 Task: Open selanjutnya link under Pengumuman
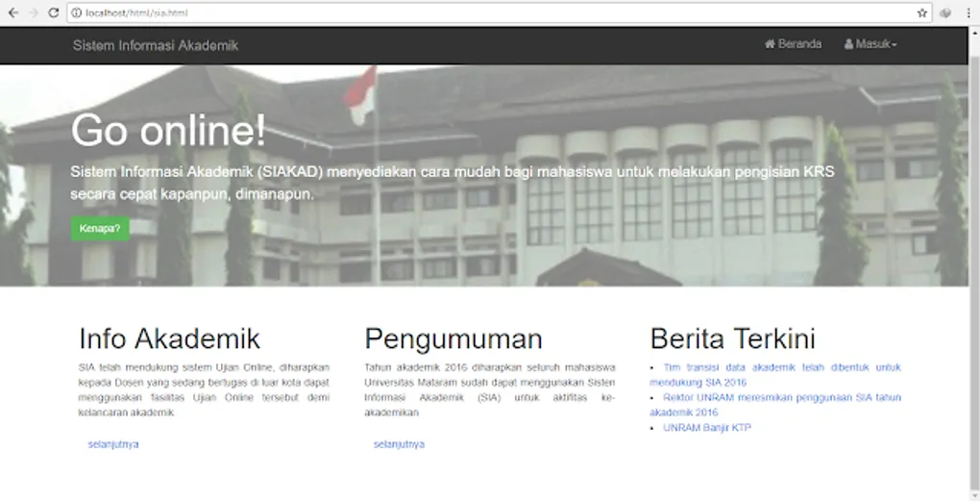tap(399, 444)
